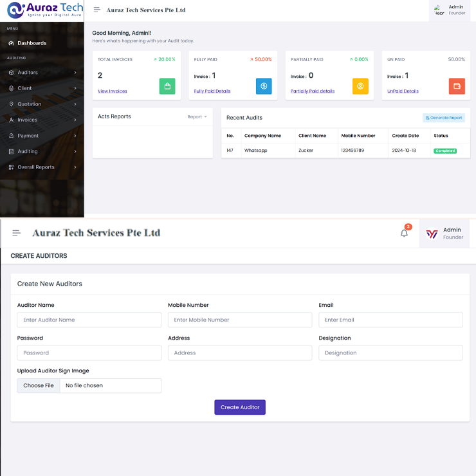Expand the Quotation submenu chevron

click(75, 104)
